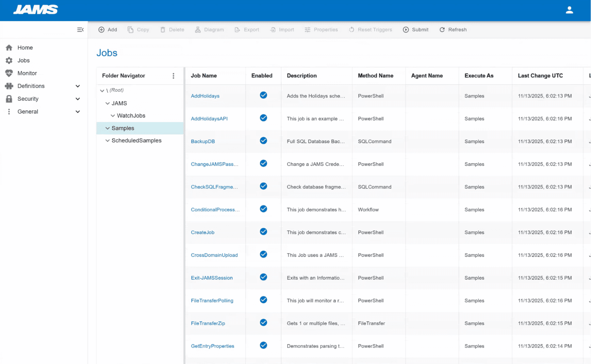
Task: Toggle Enabled check for CheckSQLFragme job
Action: point(263,186)
